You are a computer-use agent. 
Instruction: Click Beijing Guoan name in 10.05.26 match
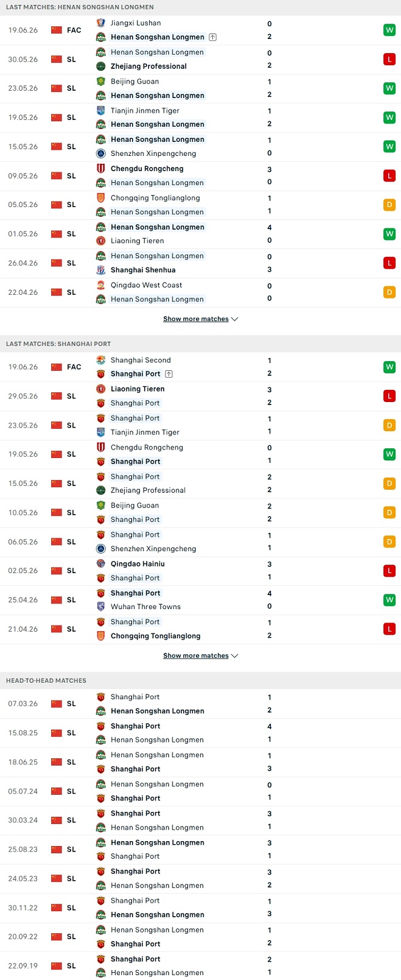tap(134, 506)
